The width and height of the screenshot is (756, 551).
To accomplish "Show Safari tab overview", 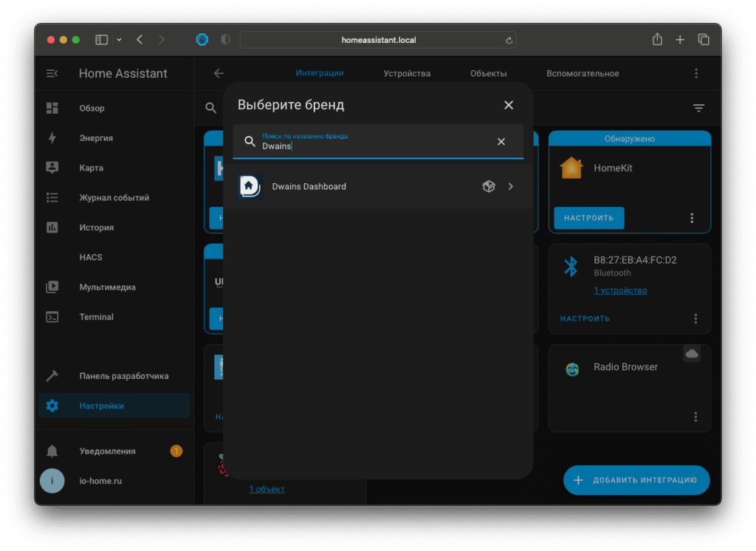I will pyautogui.click(x=704, y=39).
